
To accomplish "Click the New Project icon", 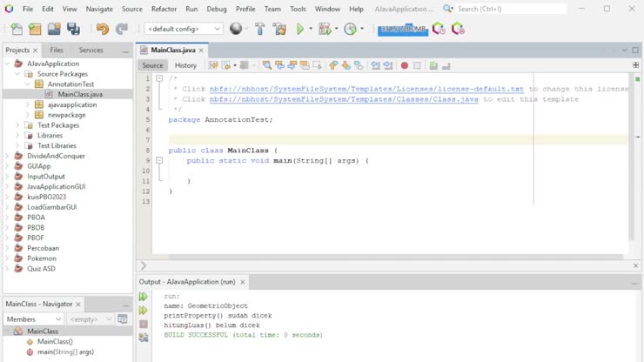I will pyautogui.click(x=35, y=29).
